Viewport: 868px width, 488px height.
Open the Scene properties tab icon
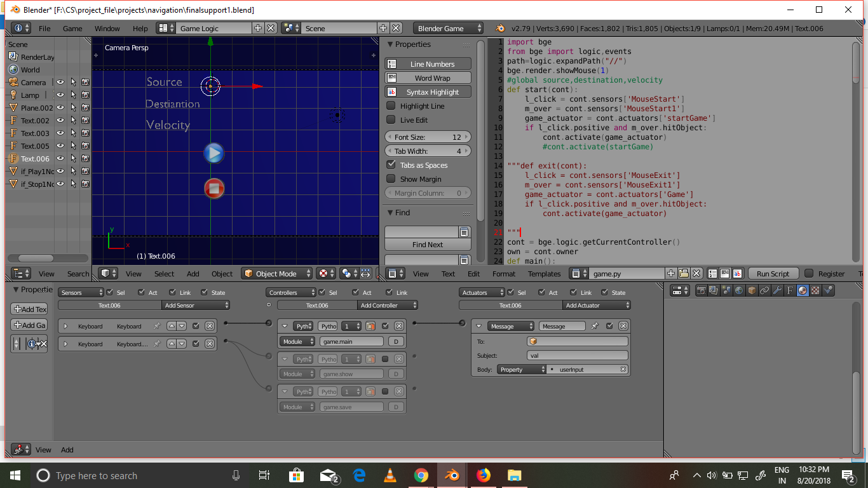pyautogui.click(x=726, y=290)
